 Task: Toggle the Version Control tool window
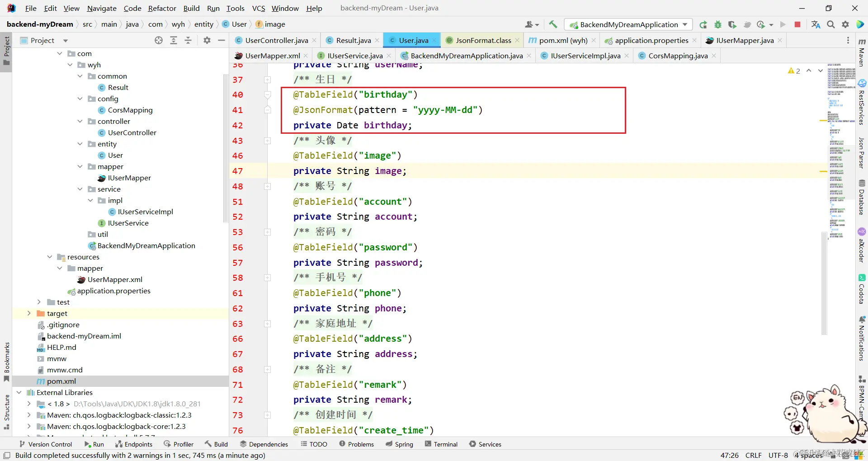click(x=46, y=444)
